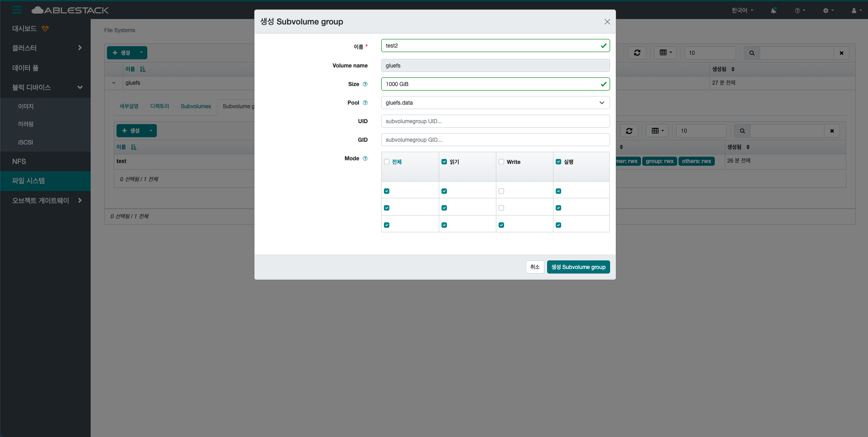Open NFS in the sidebar
This screenshot has width=868, height=437.
[x=19, y=161]
